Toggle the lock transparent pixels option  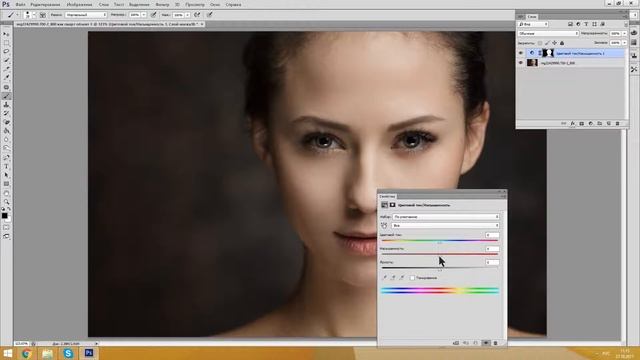[x=540, y=43]
